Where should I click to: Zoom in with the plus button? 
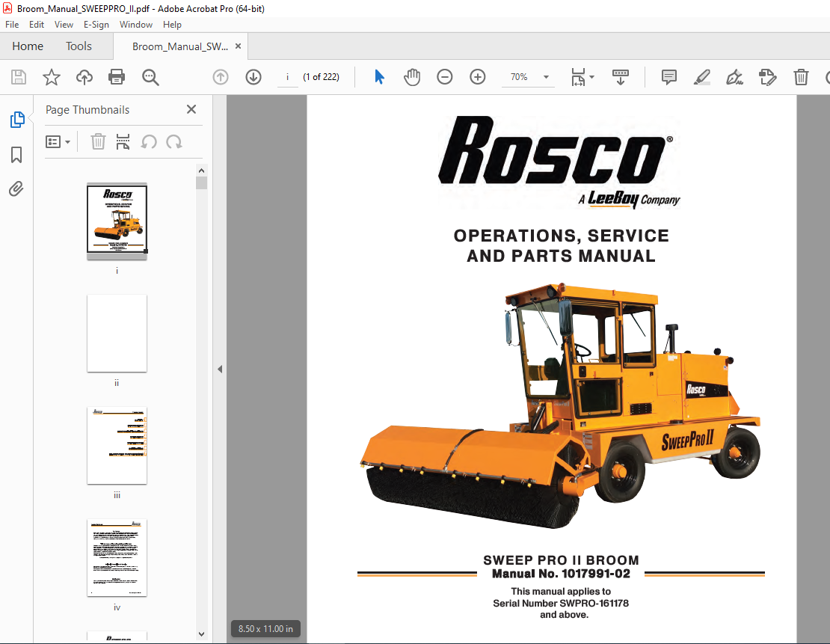pos(478,77)
